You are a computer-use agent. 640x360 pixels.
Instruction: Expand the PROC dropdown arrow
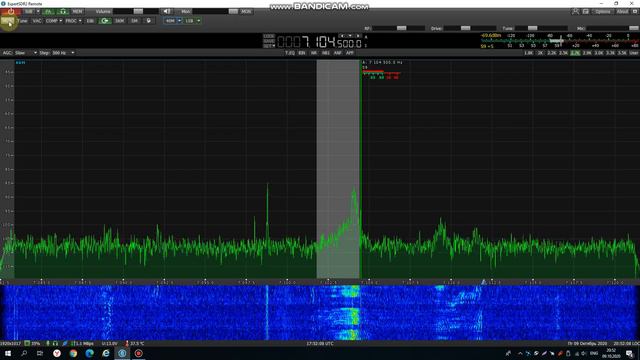pyautogui.click(x=80, y=21)
